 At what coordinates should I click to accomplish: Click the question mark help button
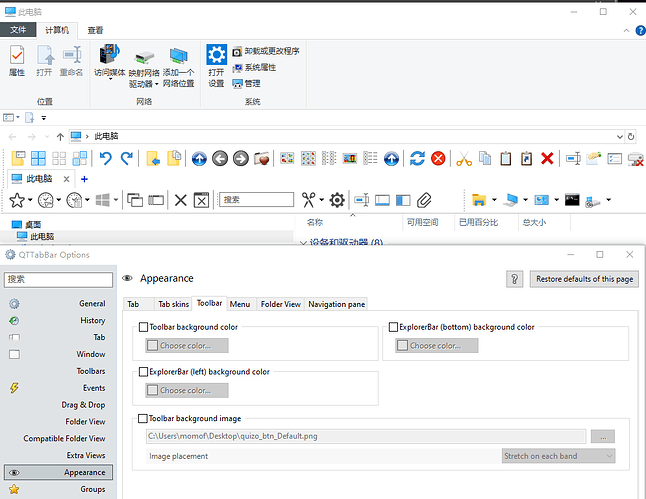514,279
